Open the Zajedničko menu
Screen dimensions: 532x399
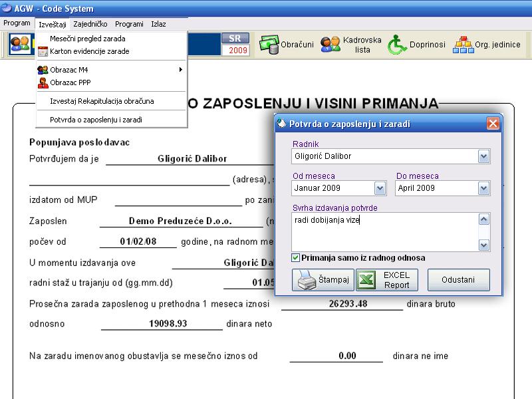click(90, 24)
